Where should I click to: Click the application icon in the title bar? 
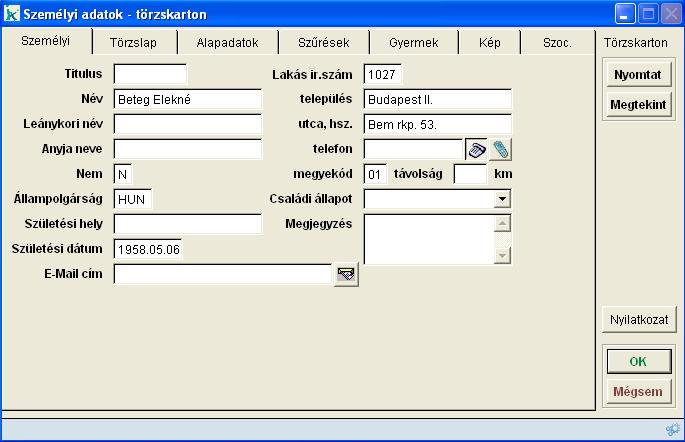click(11, 13)
